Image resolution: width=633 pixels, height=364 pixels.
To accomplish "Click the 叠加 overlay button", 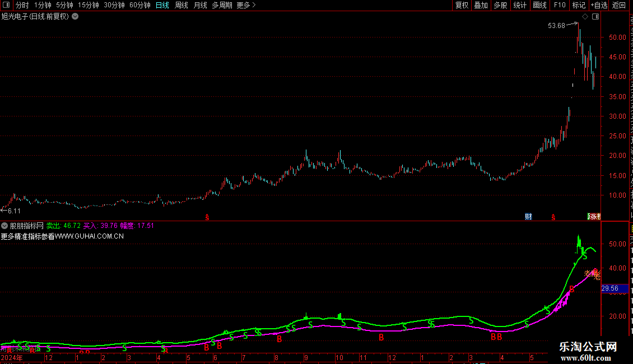I will coord(481,5).
